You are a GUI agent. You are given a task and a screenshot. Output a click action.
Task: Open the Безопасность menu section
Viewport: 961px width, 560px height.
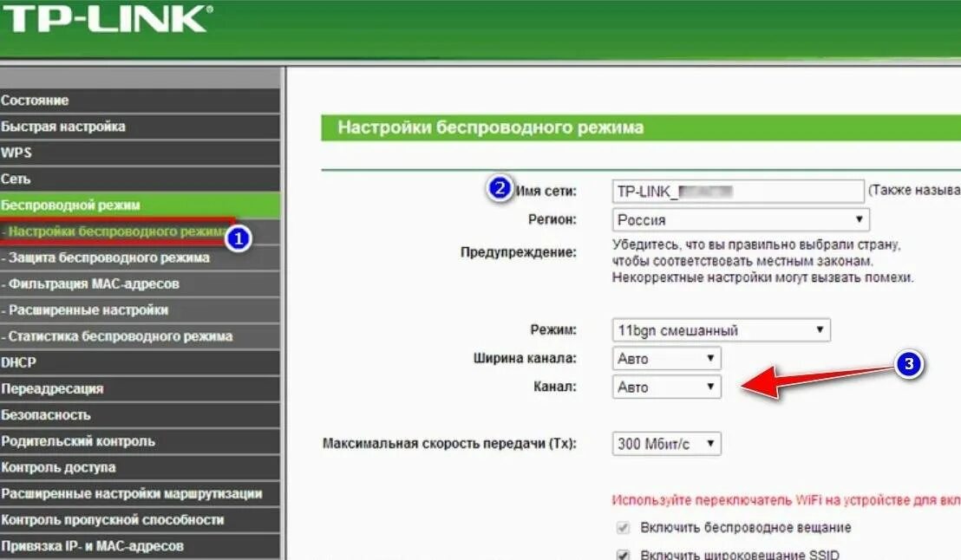[140, 415]
